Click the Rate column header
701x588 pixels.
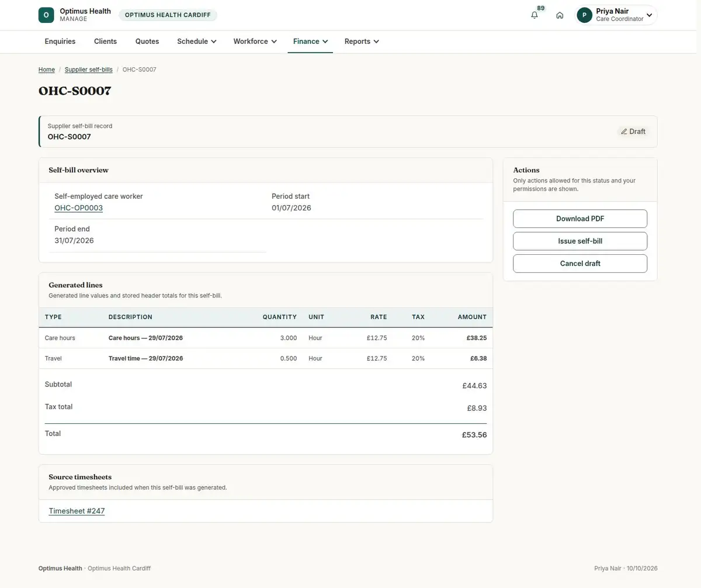click(x=379, y=317)
